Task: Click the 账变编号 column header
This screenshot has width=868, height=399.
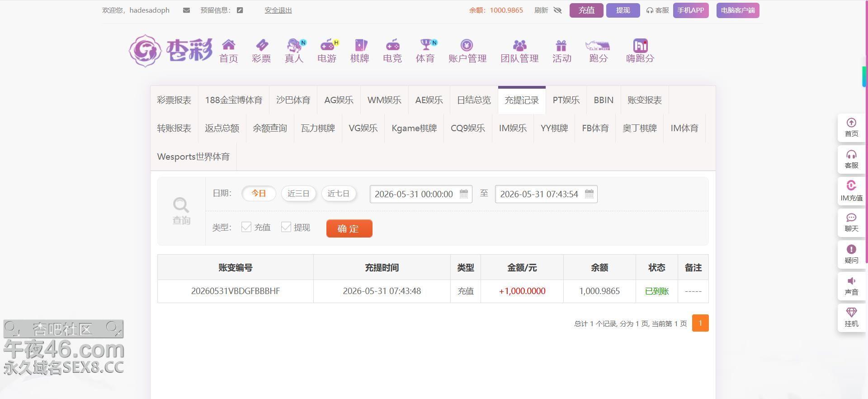Action: coord(236,267)
